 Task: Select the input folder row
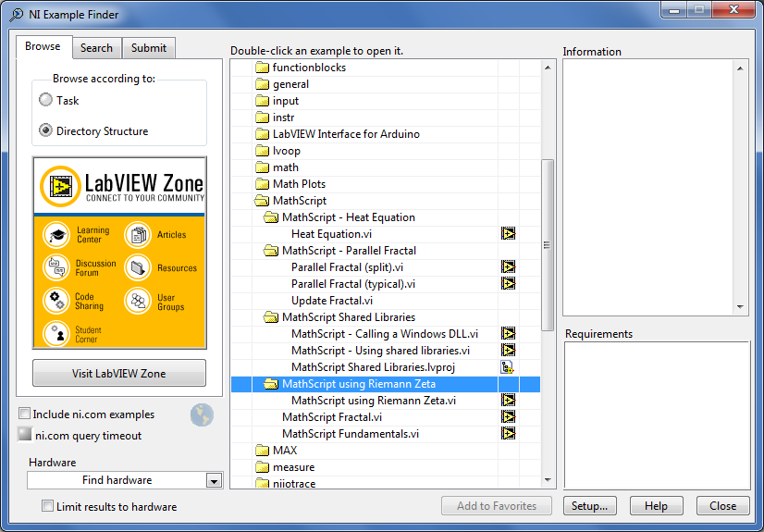pos(386,101)
